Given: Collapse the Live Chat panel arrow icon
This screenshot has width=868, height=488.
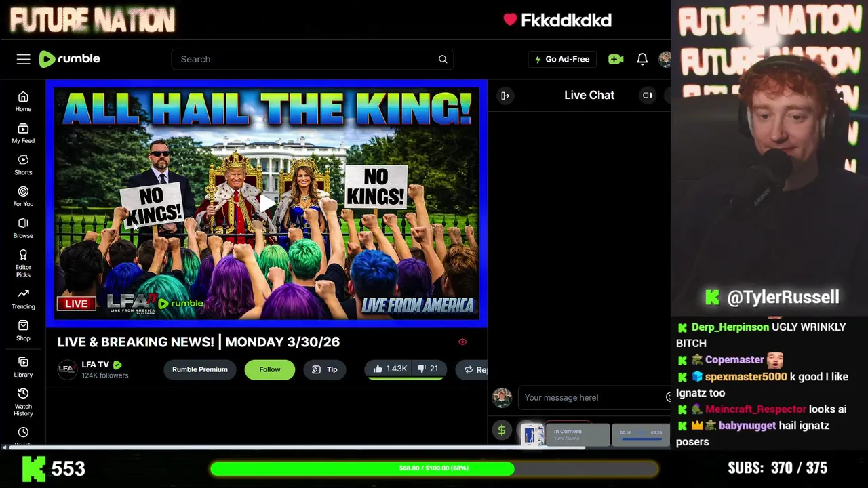Looking at the screenshot, I should click(x=505, y=96).
